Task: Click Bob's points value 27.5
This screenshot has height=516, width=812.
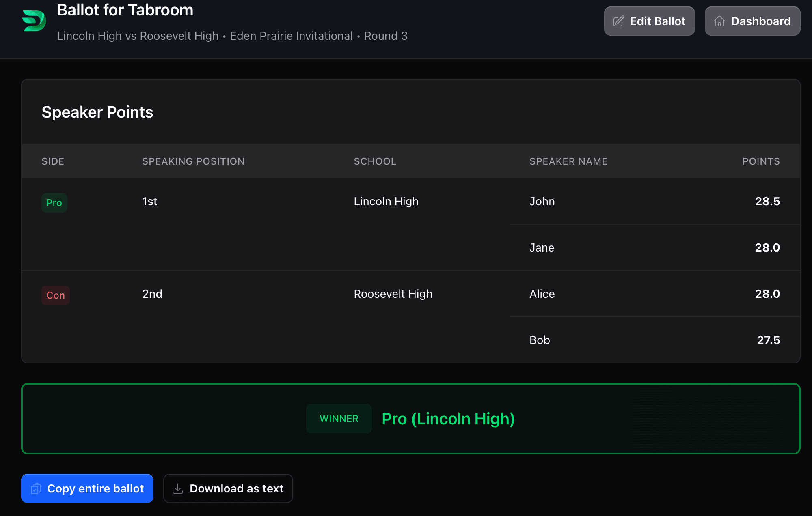Action: click(x=769, y=340)
